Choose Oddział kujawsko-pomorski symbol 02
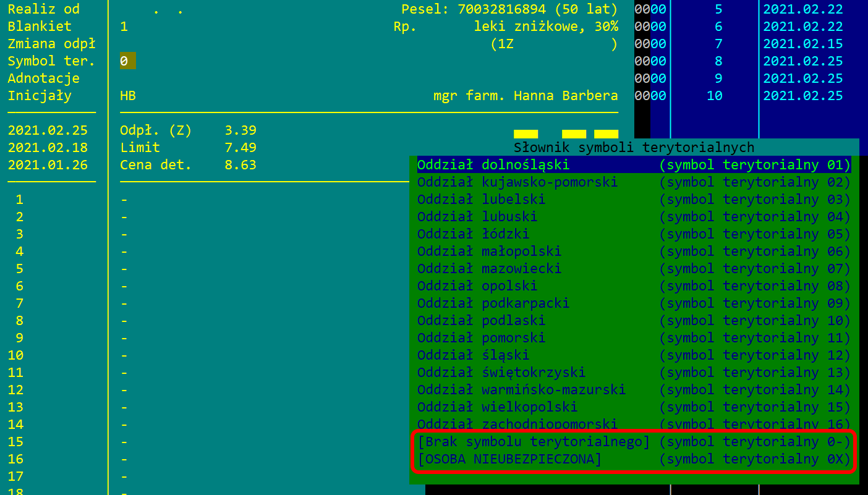 click(x=634, y=182)
